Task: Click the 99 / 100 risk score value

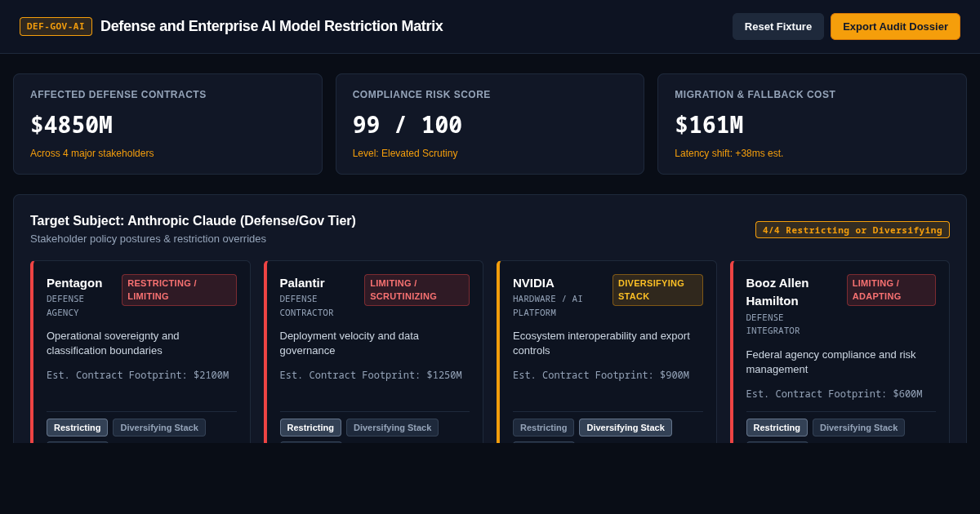Action: coord(408,125)
